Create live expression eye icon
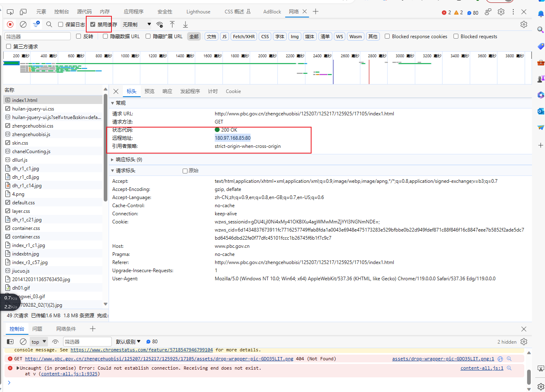Image resolution: width=545 pixels, height=392 pixels. coord(55,342)
